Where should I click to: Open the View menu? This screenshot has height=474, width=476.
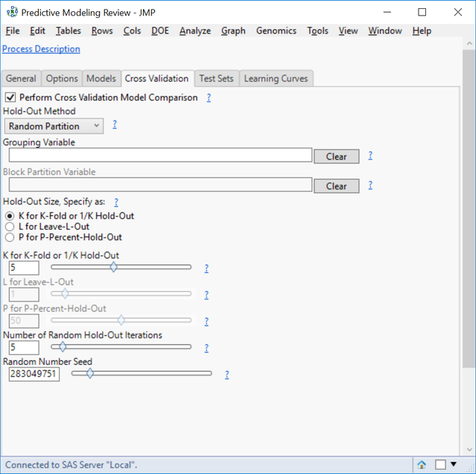[348, 31]
